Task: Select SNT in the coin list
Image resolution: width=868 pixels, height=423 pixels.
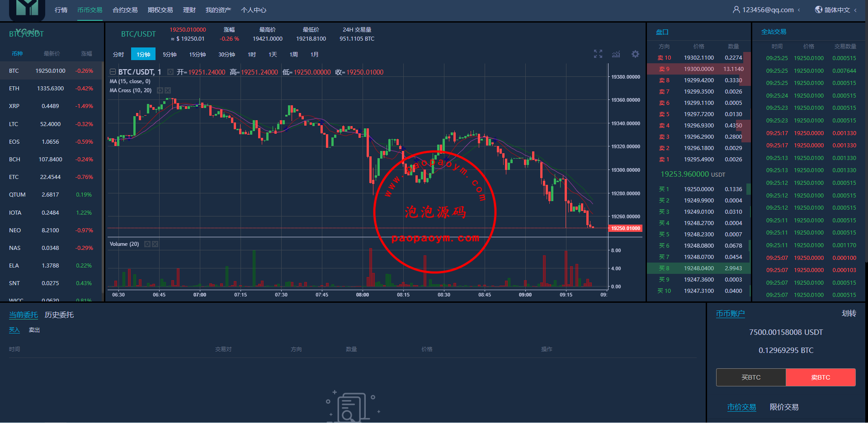Action: 52,283
